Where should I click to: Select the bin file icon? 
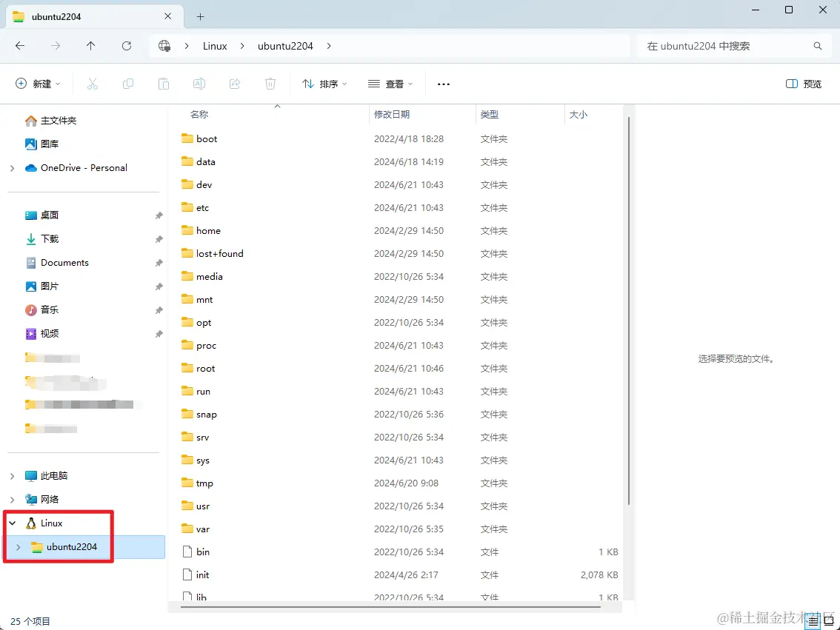tap(187, 552)
